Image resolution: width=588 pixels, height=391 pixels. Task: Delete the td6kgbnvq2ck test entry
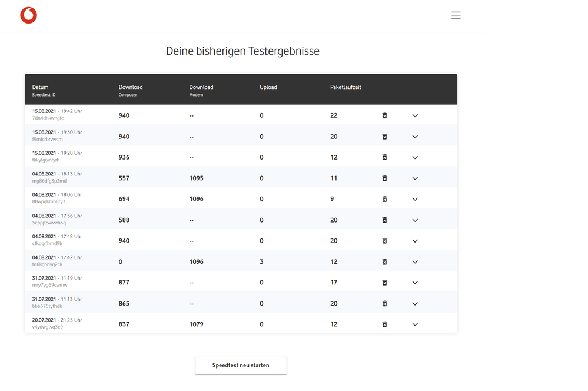pyautogui.click(x=384, y=262)
